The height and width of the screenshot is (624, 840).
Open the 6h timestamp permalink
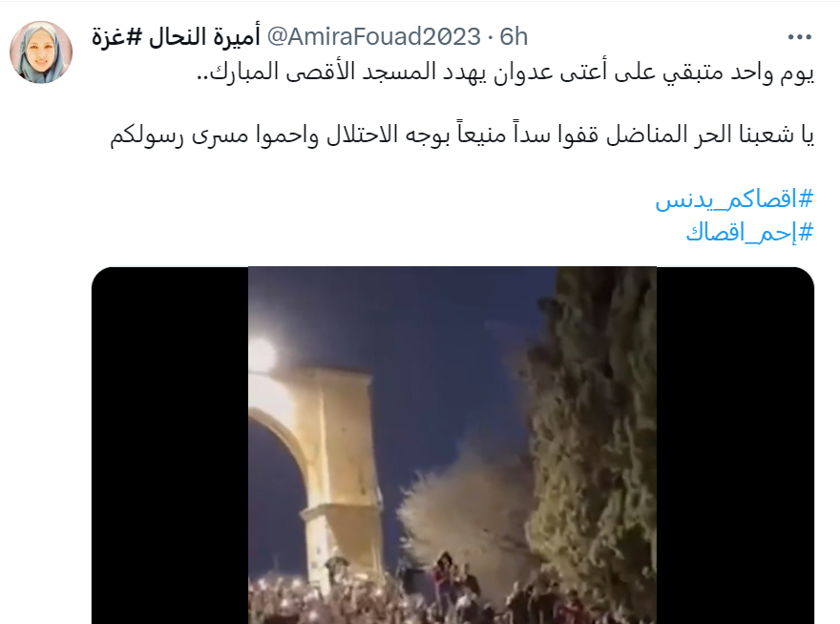coord(514,37)
